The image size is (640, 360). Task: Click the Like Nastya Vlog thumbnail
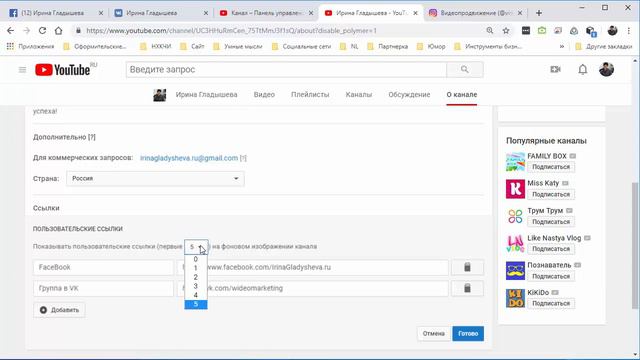pos(516,244)
